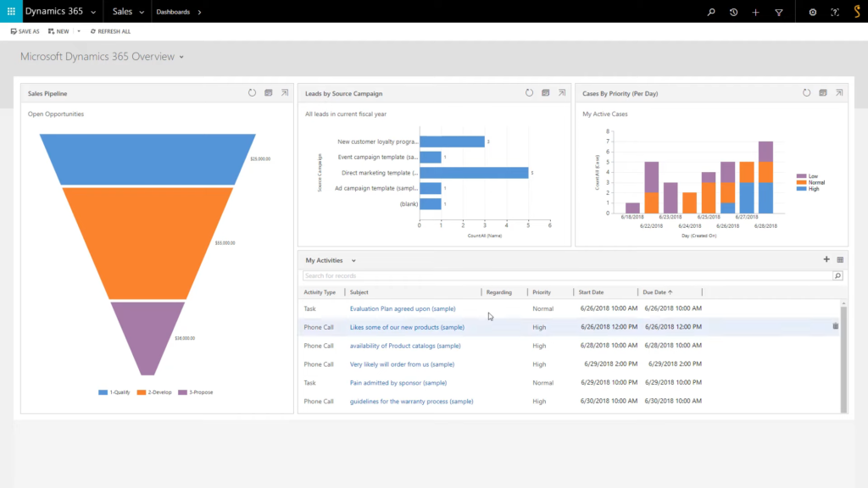Open the Leads by Source Campaign pop-out view
The image size is (868, 488).
point(562,92)
